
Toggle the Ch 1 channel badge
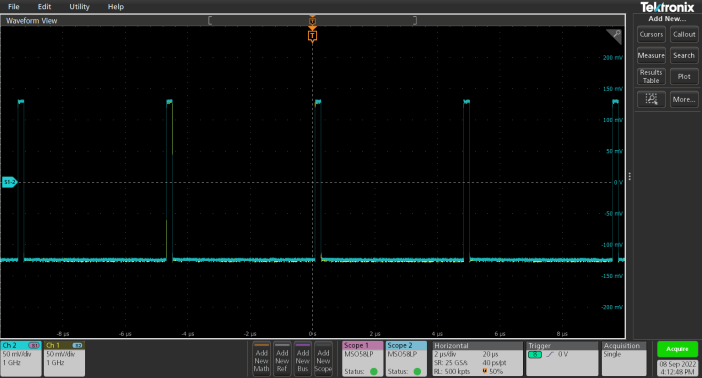[64, 358]
